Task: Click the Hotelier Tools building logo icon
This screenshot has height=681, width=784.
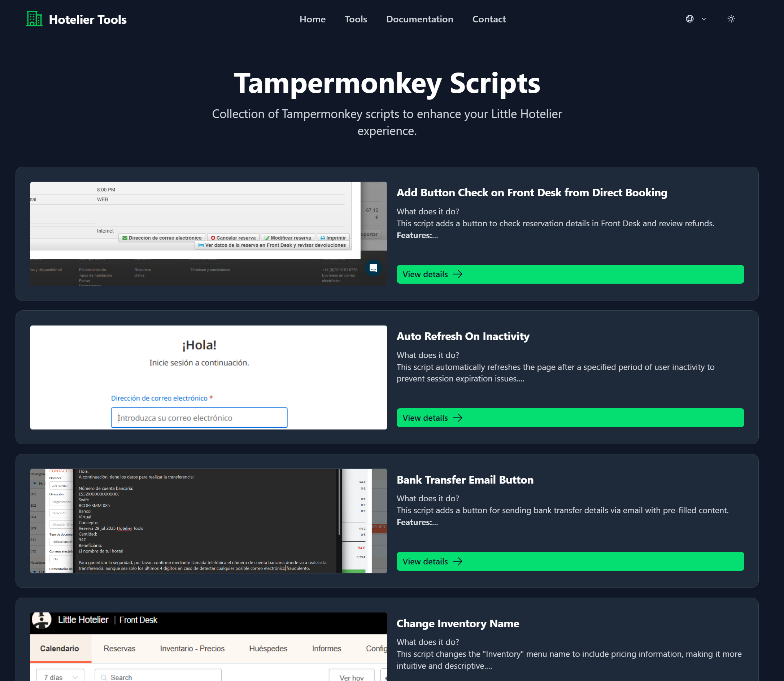Action: coord(34,19)
